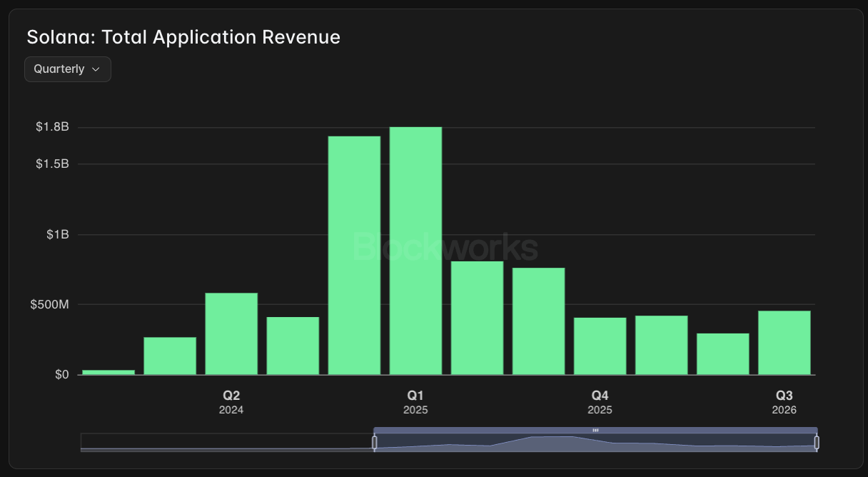Click the "Q4 2025" x-axis label

pyautogui.click(x=600, y=402)
